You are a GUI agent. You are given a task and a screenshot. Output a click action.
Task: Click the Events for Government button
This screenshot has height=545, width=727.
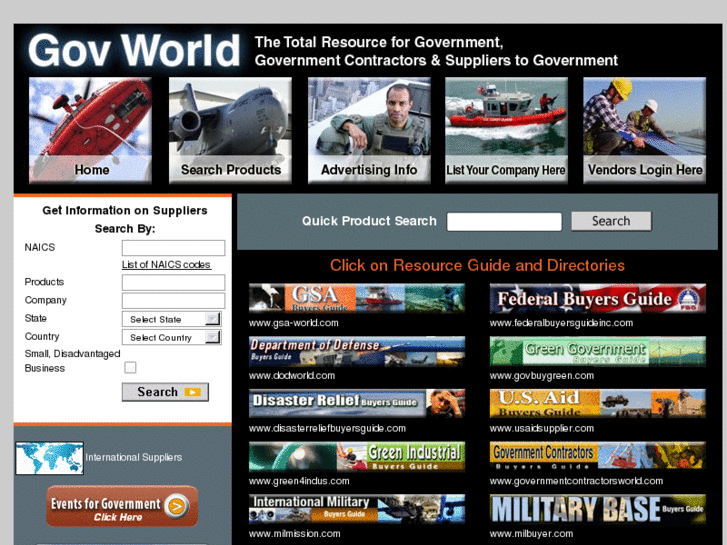click(122, 506)
